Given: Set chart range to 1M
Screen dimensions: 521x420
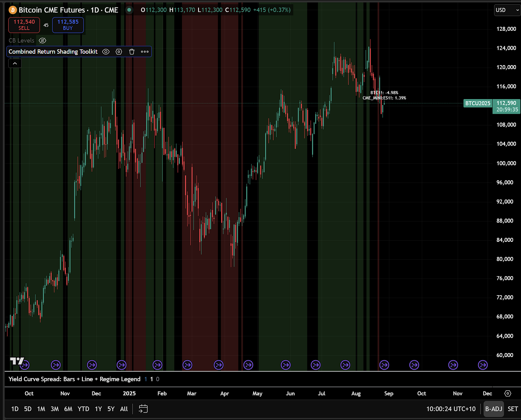Looking at the screenshot, I should point(41,409).
